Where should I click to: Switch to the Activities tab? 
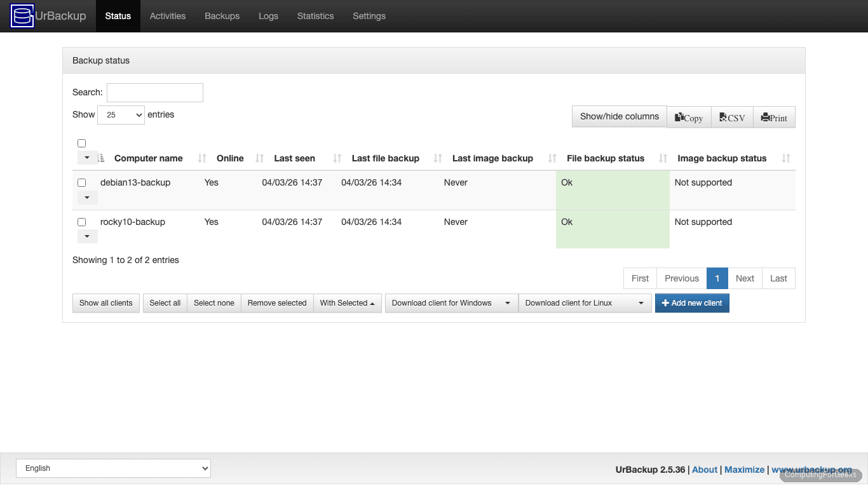point(167,16)
